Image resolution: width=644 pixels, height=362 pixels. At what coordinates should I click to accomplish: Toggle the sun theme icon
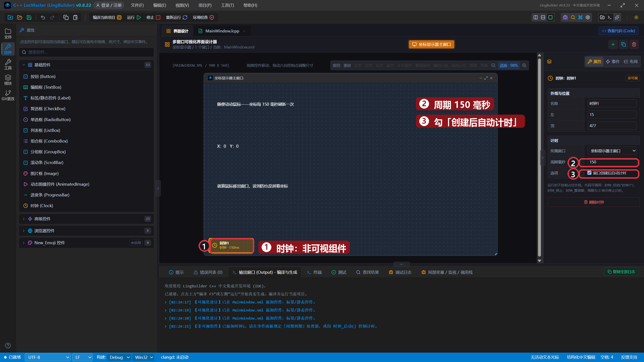coord(636,17)
